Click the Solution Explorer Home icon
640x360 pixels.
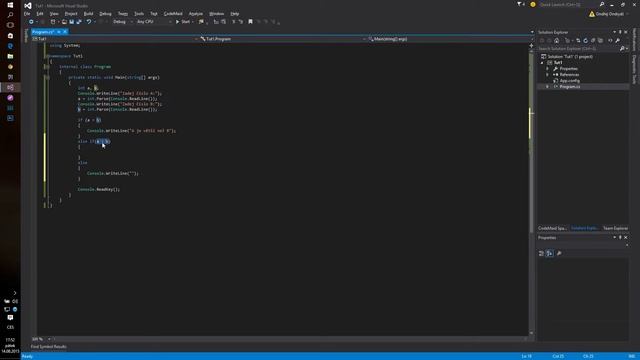tap(557, 40)
